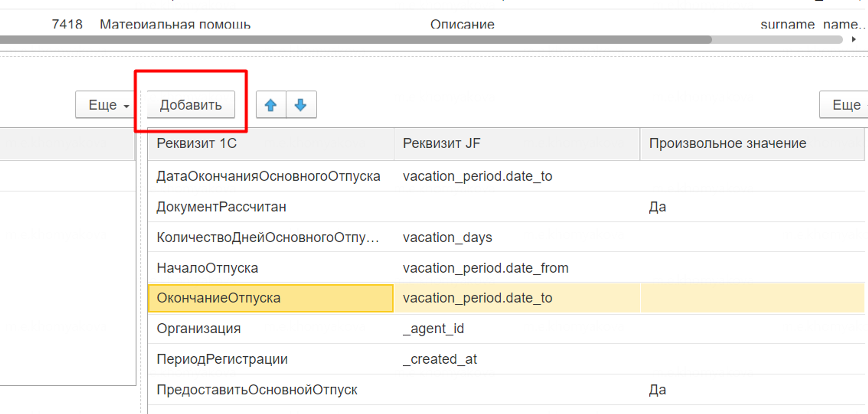Viewport: 868px width, 414px height.
Task: Select the vacation_days cell
Action: point(447,238)
